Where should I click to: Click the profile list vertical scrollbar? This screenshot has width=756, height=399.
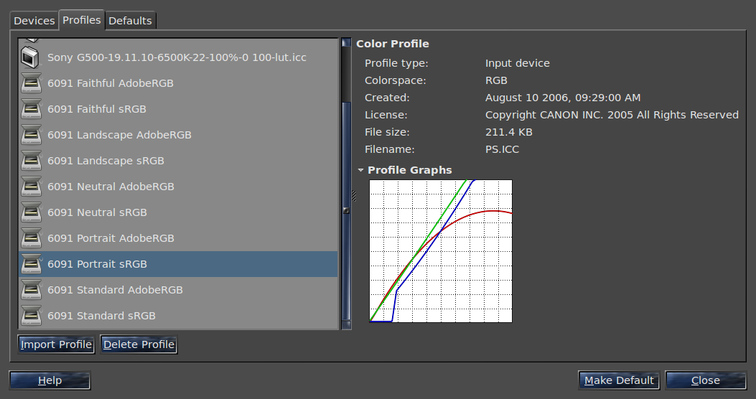pos(346,184)
